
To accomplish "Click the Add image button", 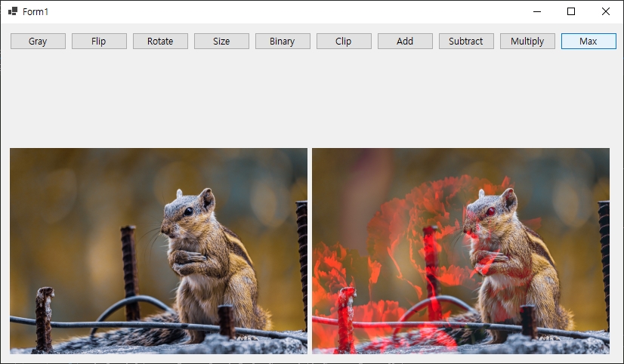I will coord(405,42).
